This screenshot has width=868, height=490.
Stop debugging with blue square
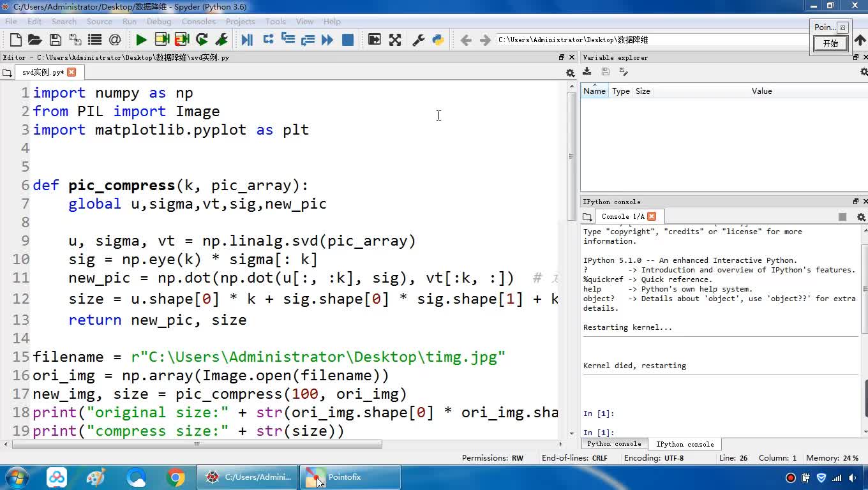348,40
